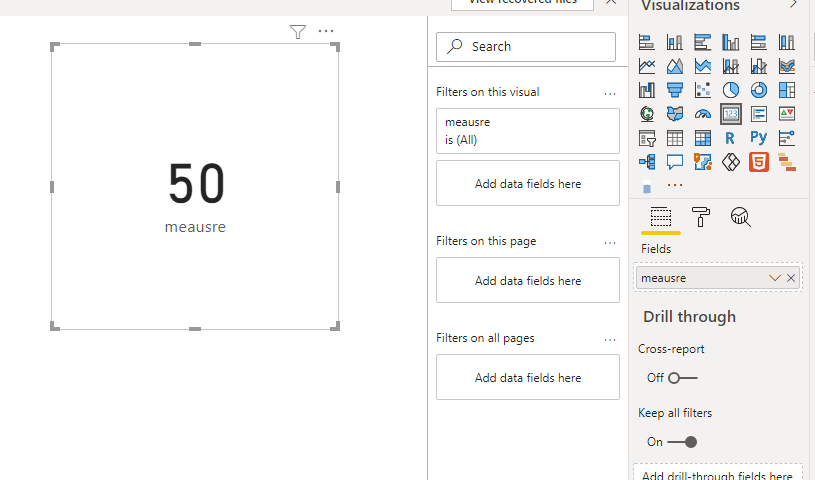The width and height of the screenshot is (815, 480).
Task: Select the stacked bar chart visual
Action: point(647,42)
